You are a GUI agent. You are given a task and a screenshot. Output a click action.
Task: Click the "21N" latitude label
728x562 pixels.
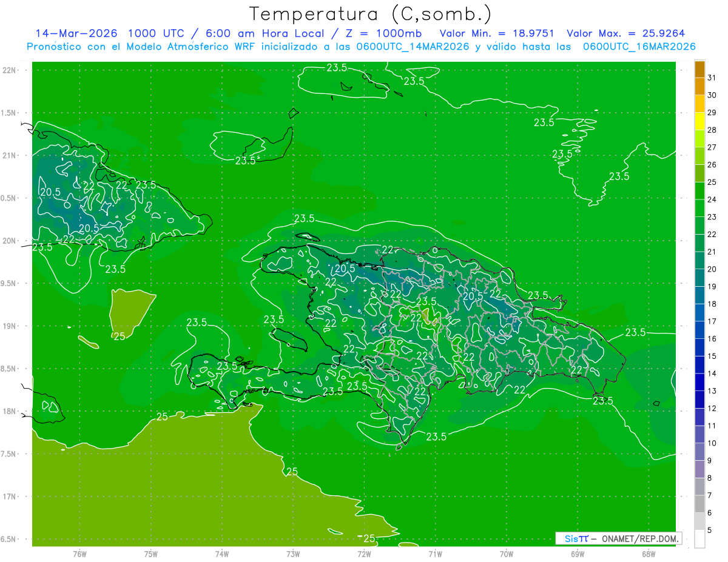pyautogui.click(x=9, y=155)
